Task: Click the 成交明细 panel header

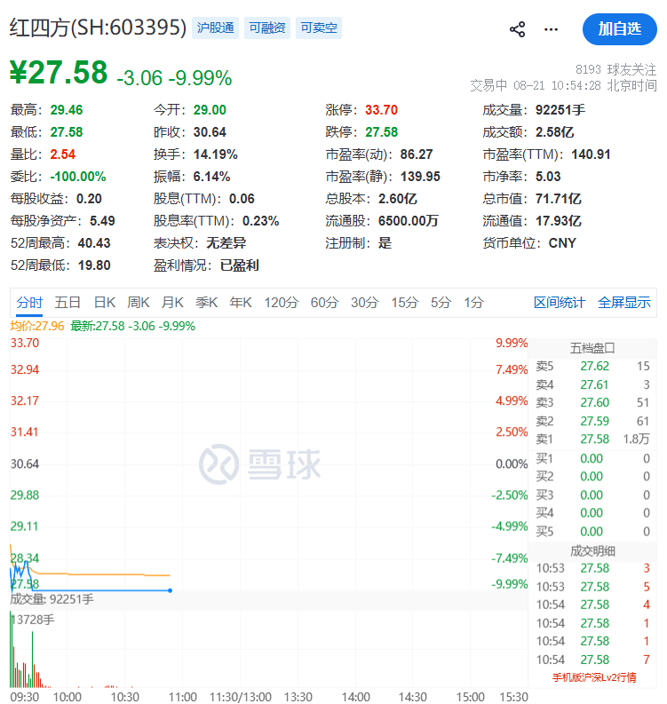Action: (x=592, y=551)
